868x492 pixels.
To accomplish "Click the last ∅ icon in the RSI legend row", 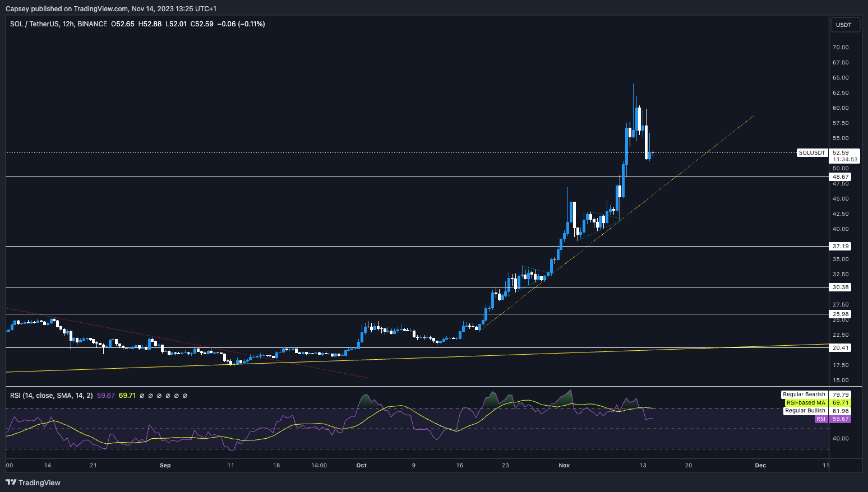I will 185,396.
